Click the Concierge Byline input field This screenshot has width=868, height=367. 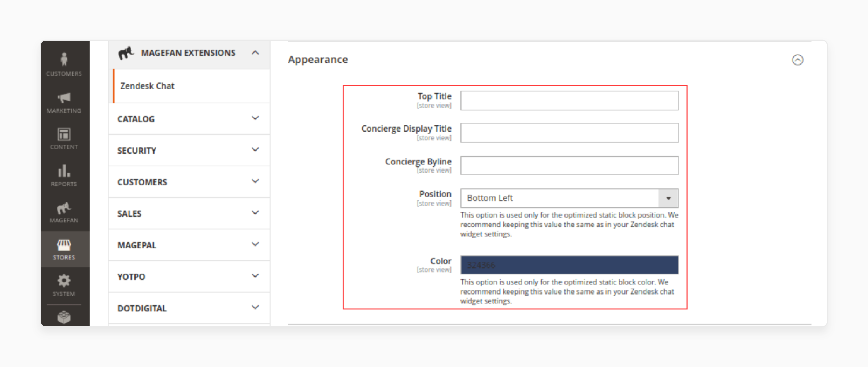[569, 165]
